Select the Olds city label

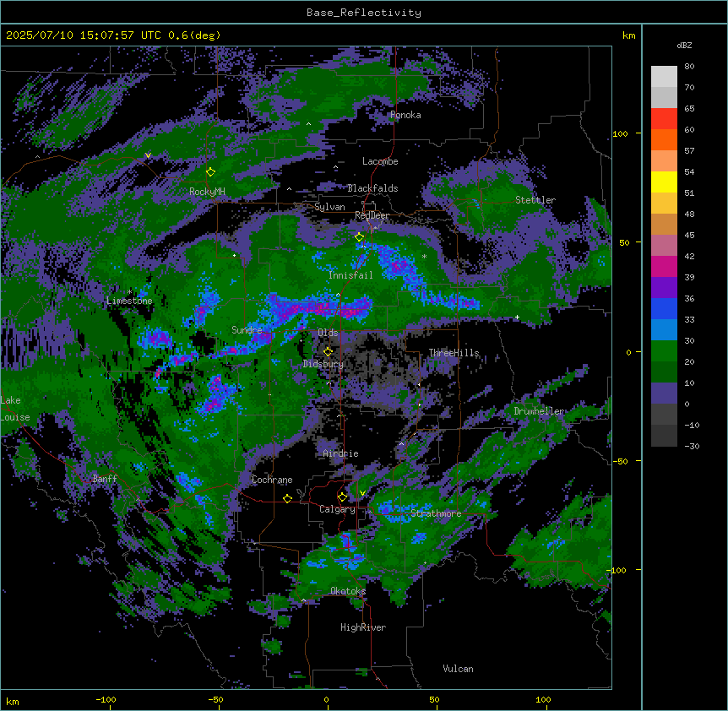coord(328,333)
